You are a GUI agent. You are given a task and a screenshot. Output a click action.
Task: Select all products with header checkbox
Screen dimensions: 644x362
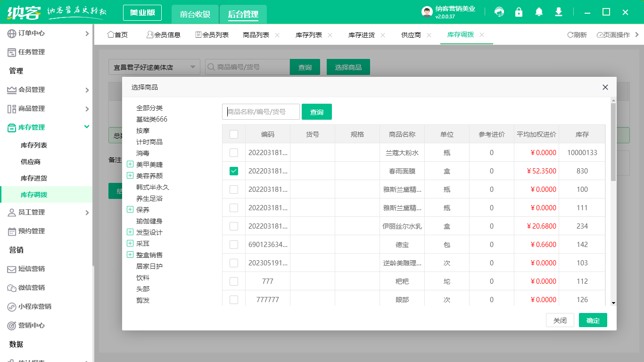click(x=234, y=134)
